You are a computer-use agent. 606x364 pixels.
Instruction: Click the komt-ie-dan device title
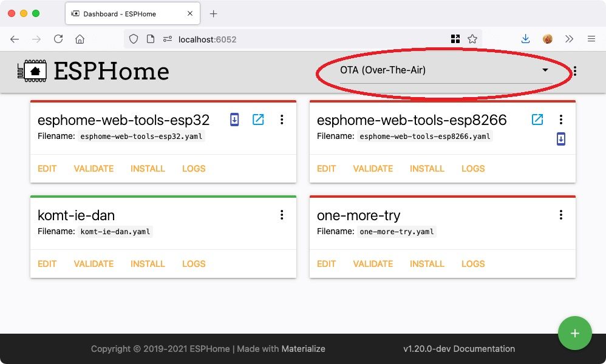[76, 215]
